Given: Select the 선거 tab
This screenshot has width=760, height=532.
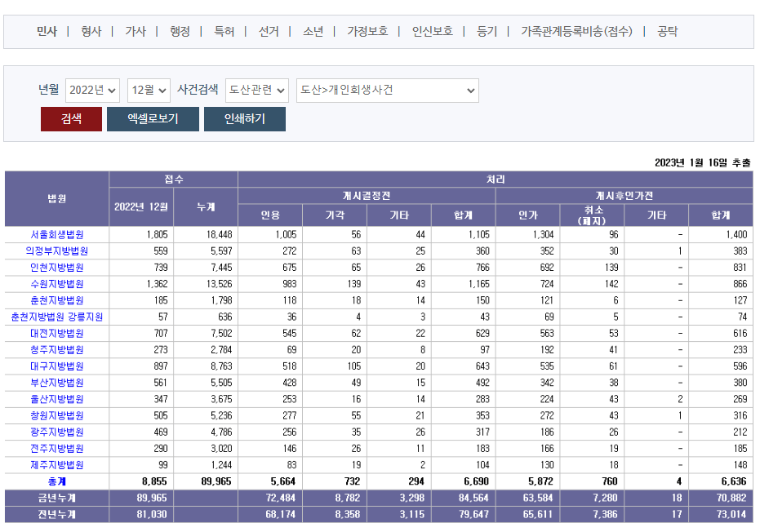Looking at the screenshot, I should tap(269, 32).
